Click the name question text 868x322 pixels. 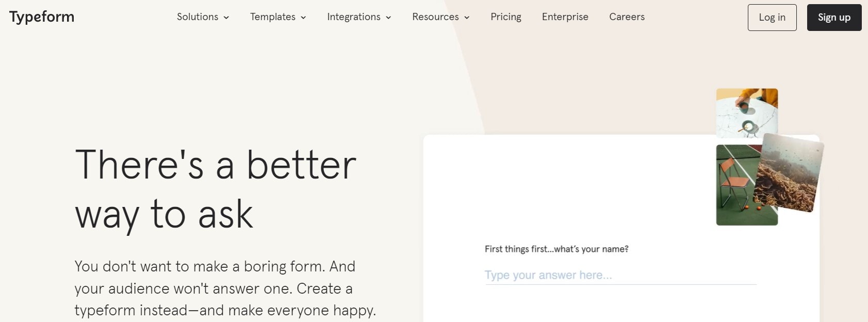coord(556,249)
